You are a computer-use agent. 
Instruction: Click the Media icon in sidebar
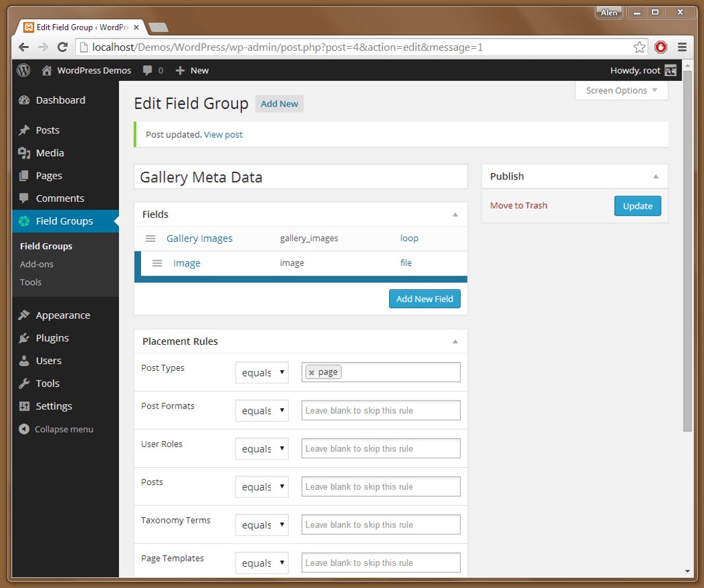point(24,153)
